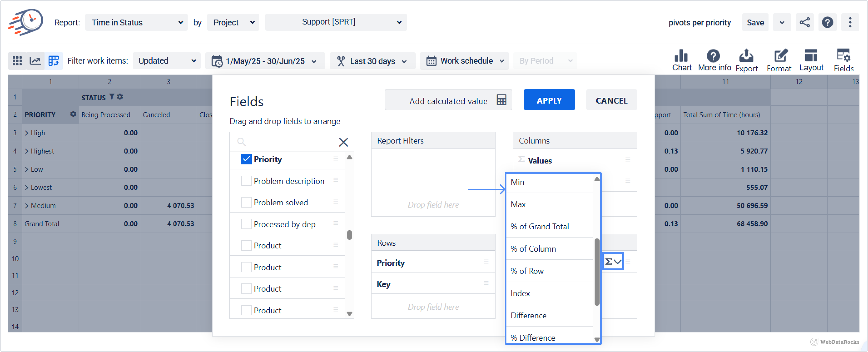Open the three-dot more menu

click(850, 22)
